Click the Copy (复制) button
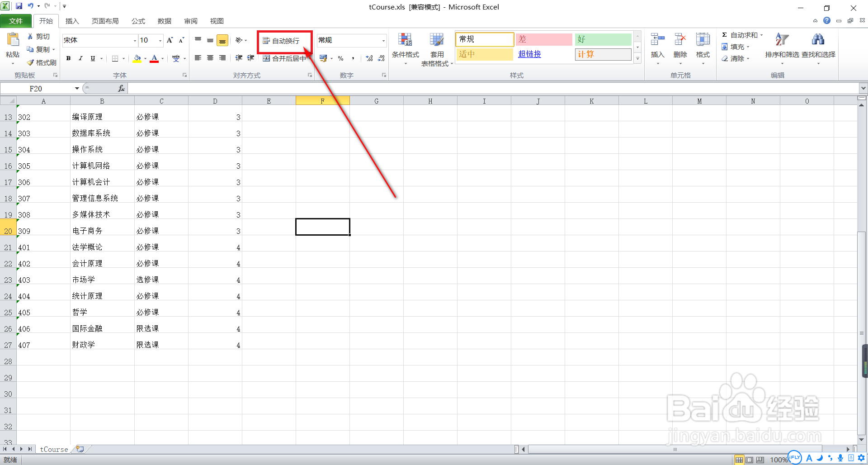Image resolution: width=868 pixels, height=465 pixels. 38,49
